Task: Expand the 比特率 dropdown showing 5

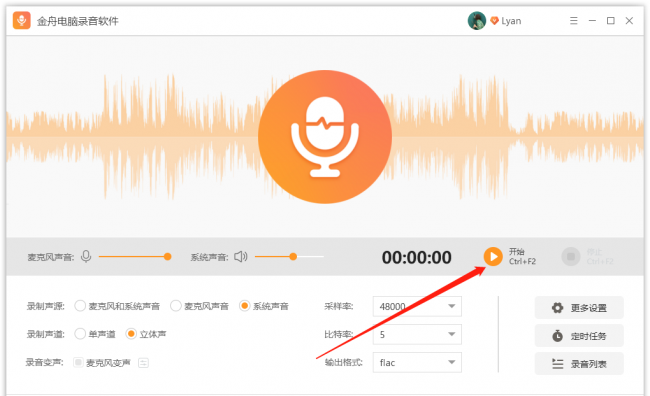Action: (x=417, y=334)
